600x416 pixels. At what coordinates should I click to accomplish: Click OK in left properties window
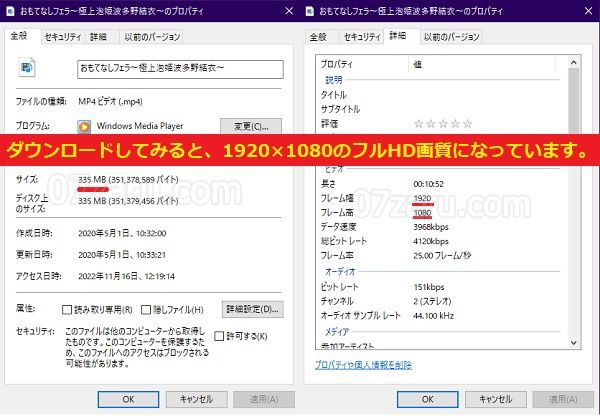(128, 399)
